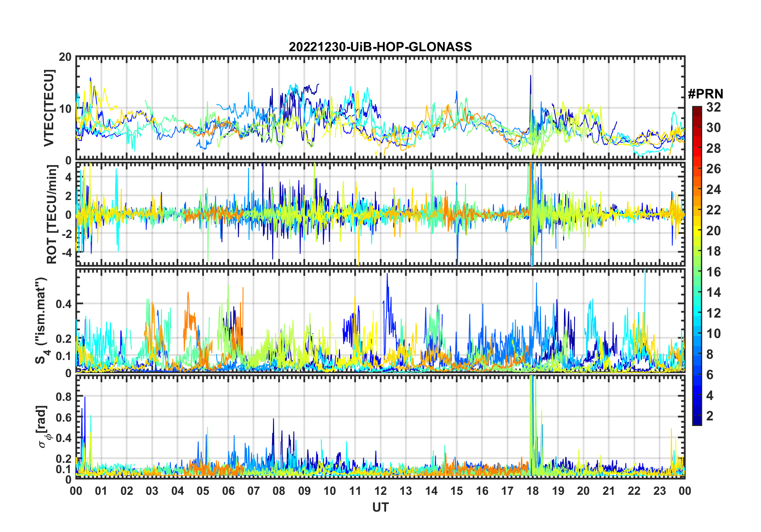The height and width of the screenshot is (532, 761).
Task: Click the x-axis tick label 03
Action: (x=152, y=491)
